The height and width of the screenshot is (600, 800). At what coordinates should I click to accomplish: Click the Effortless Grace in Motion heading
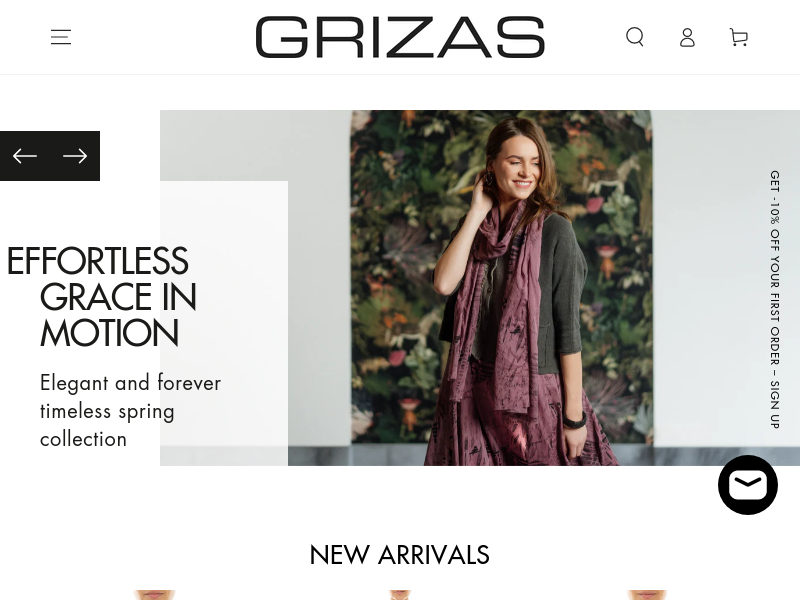pos(102,296)
